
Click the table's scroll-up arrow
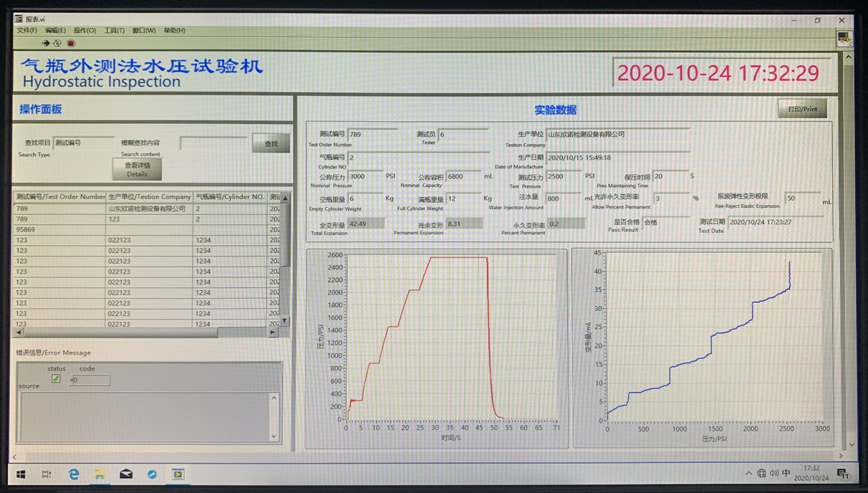click(x=285, y=198)
